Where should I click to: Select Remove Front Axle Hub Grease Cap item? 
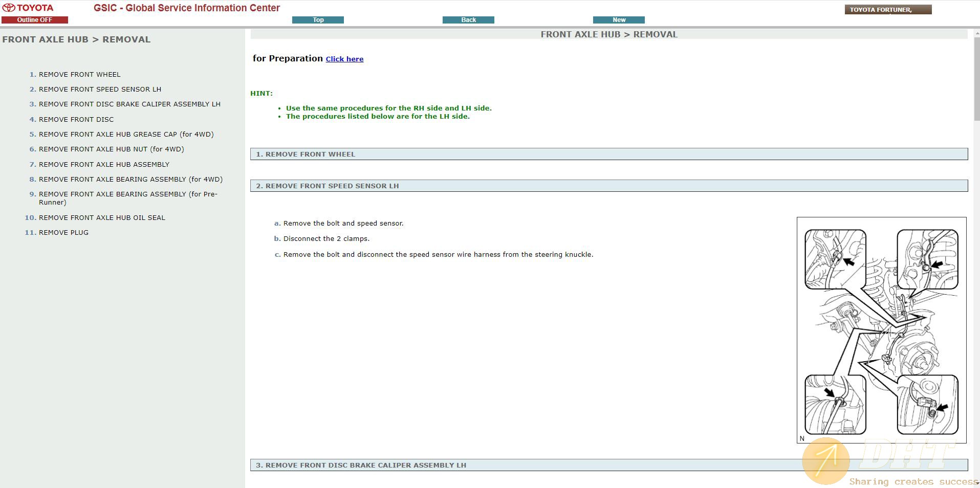click(126, 134)
